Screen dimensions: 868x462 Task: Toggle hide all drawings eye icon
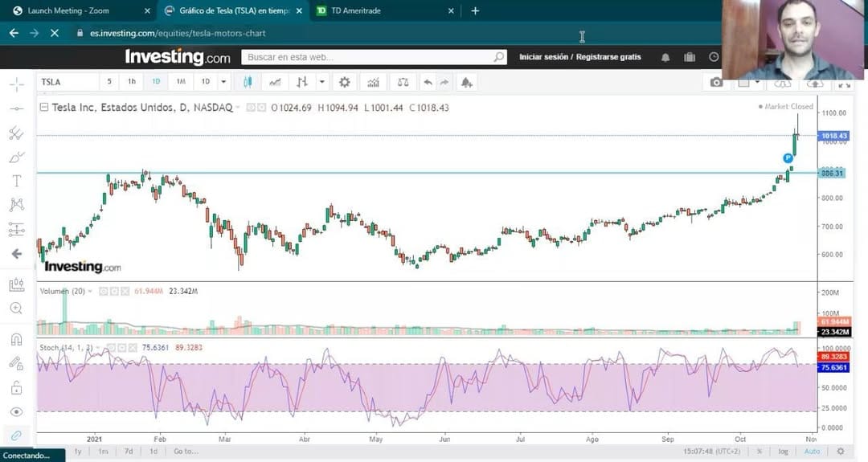pyautogui.click(x=17, y=411)
